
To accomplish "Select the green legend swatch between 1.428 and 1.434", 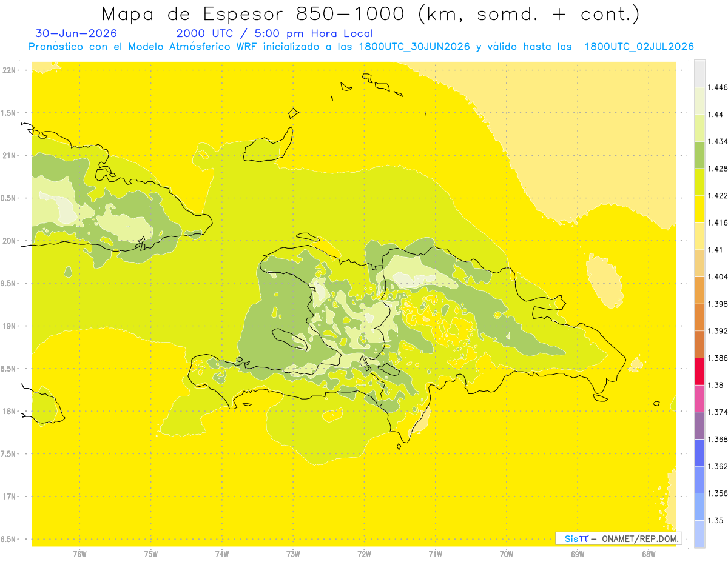I will click(699, 155).
